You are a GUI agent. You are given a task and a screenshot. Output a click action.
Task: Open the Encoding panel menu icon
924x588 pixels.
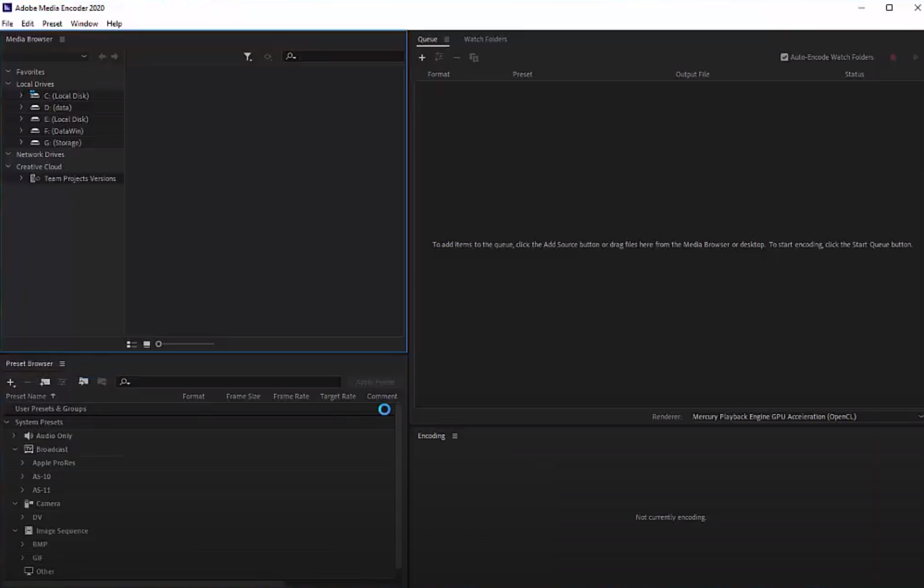tap(455, 436)
